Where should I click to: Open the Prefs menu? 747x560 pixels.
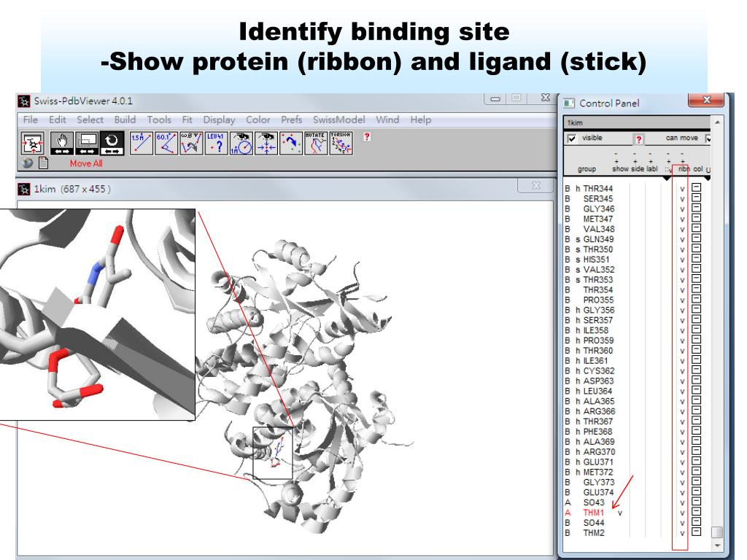292,120
